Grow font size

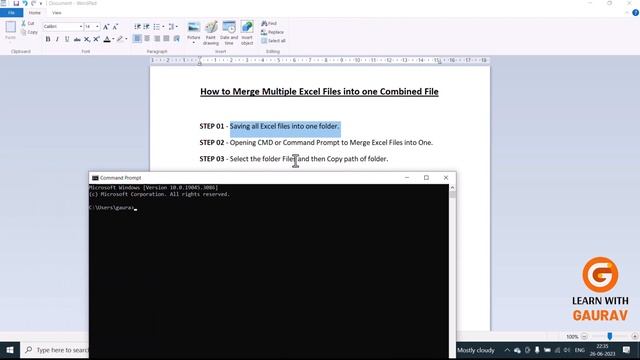(106, 27)
